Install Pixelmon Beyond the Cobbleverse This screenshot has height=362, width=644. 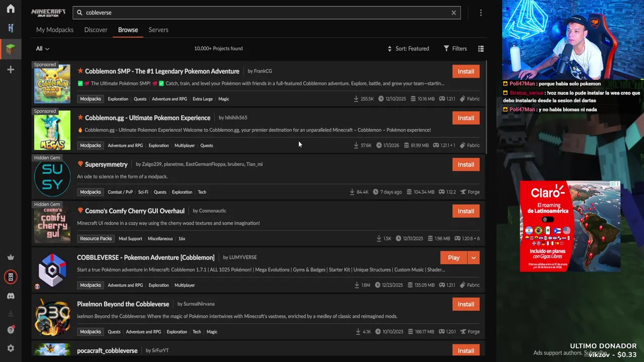point(466,304)
